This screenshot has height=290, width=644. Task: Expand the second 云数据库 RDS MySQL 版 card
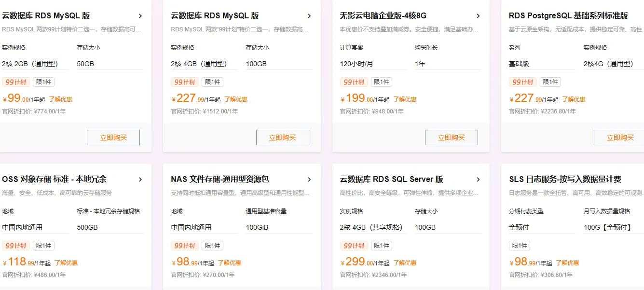pyautogui.click(x=310, y=15)
